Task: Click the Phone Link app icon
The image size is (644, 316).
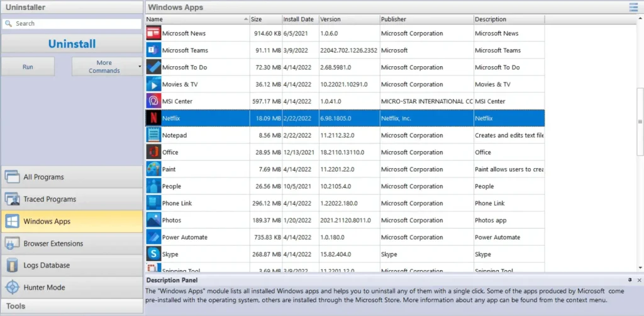Action: [x=153, y=203]
